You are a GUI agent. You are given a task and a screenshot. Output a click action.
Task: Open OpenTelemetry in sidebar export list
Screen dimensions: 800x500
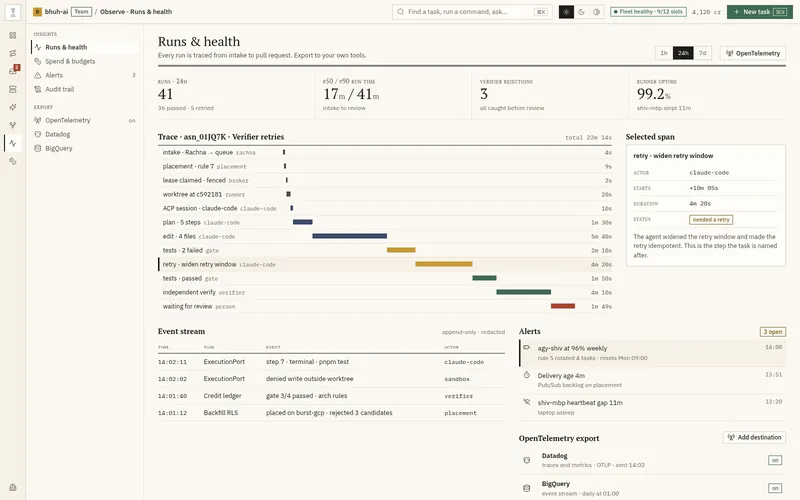click(x=85, y=120)
